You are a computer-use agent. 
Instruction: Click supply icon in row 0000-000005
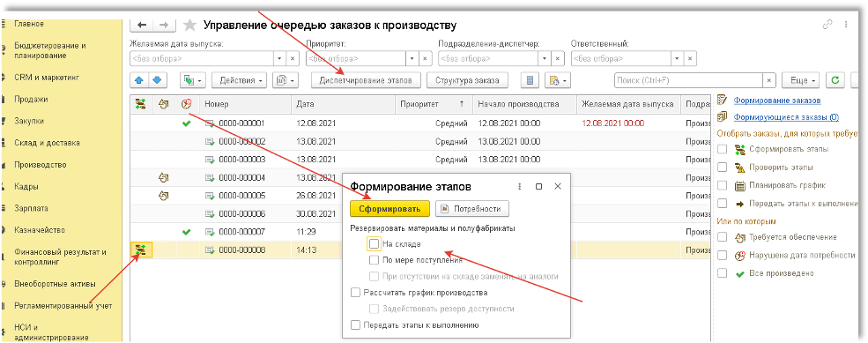163,196
